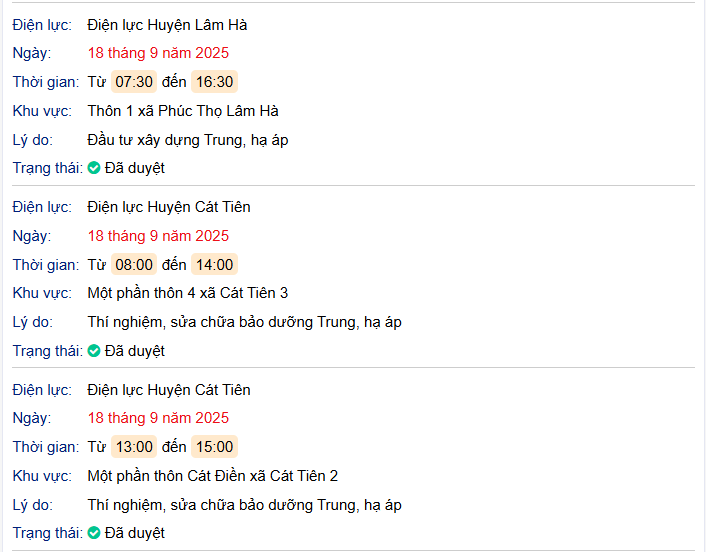Click the red date in Lâm Hà entry
This screenshot has height=552, width=706.
(x=158, y=53)
